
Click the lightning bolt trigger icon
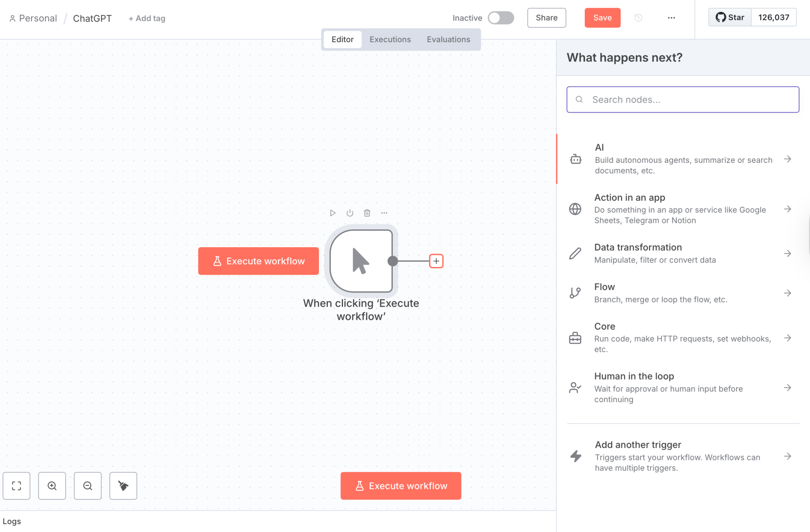tap(576, 456)
